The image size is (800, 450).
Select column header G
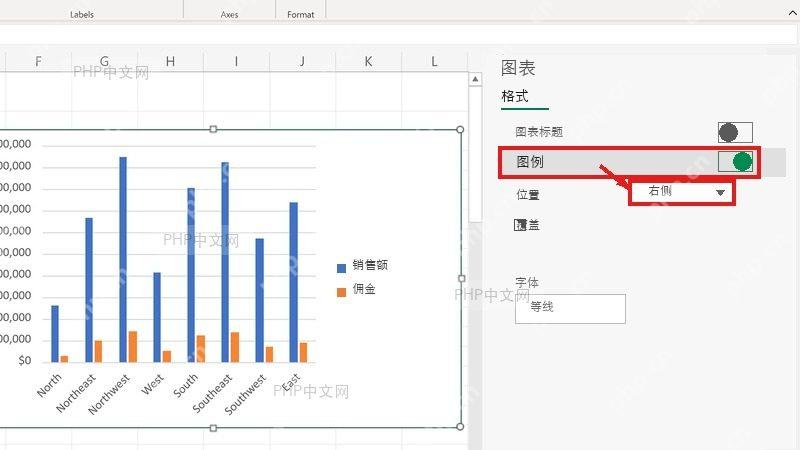[105, 62]
